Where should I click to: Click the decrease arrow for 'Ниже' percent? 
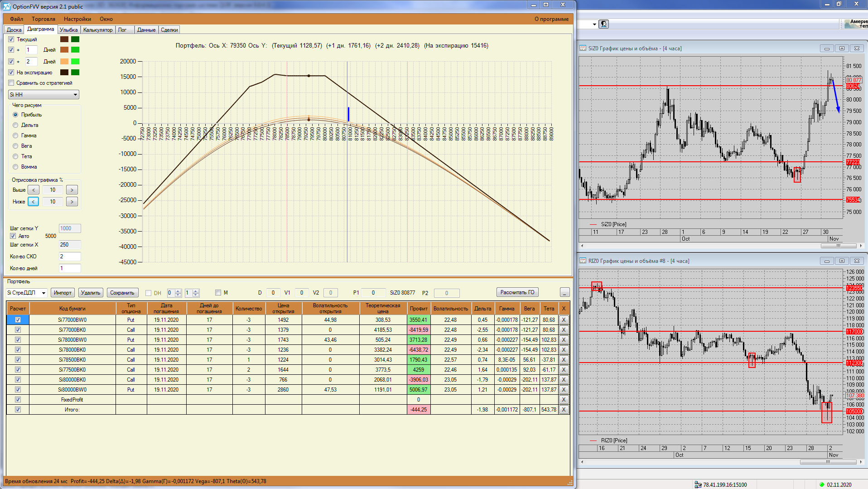click(34, 202)
